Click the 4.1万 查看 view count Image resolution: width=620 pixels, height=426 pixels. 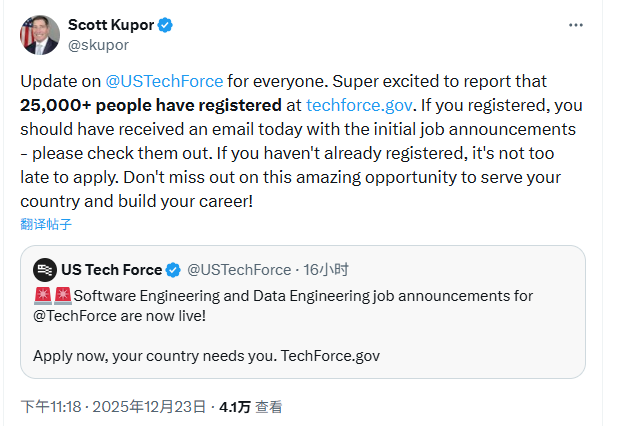[250, 407]
